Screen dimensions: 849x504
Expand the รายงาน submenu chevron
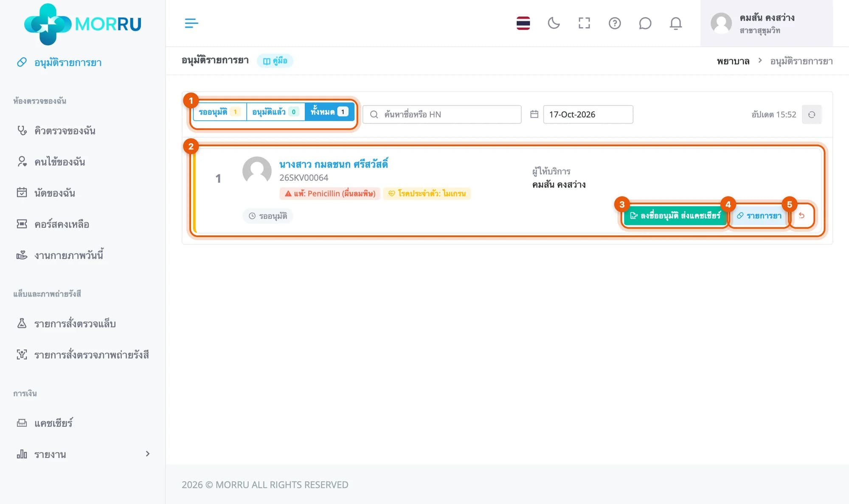147,454
